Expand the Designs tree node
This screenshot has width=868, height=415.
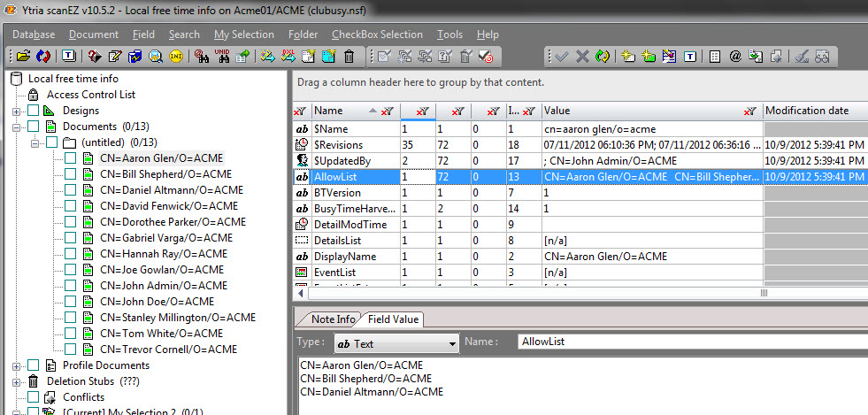(x=17, y=111)
